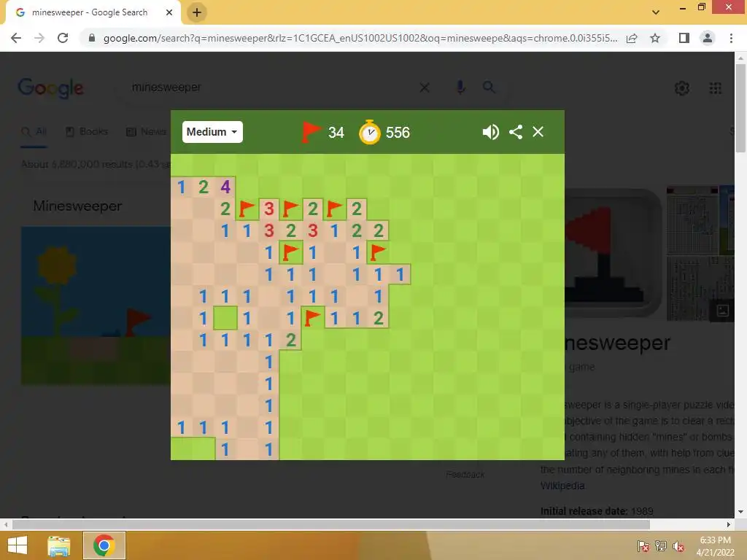
Task: Mute the Minesweeper game sound
Action: point(490,132)
